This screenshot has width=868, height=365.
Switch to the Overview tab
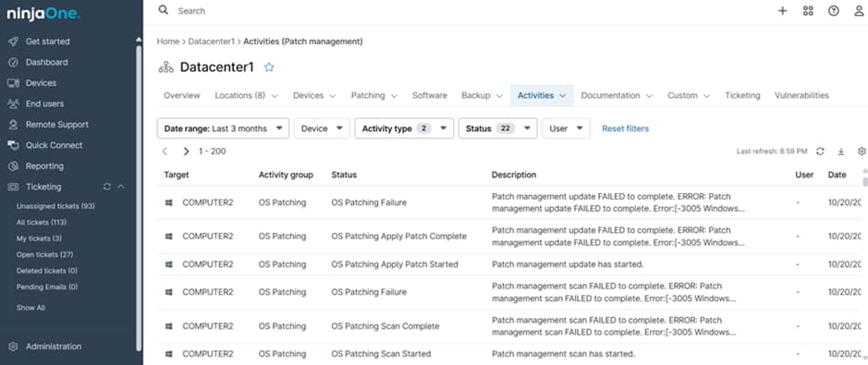(x=181, y=95)
